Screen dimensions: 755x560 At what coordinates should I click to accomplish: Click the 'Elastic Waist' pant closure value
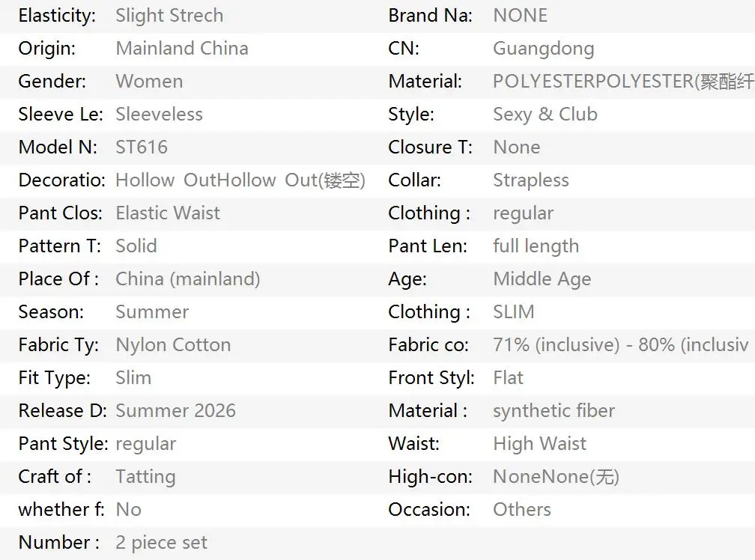168,213
